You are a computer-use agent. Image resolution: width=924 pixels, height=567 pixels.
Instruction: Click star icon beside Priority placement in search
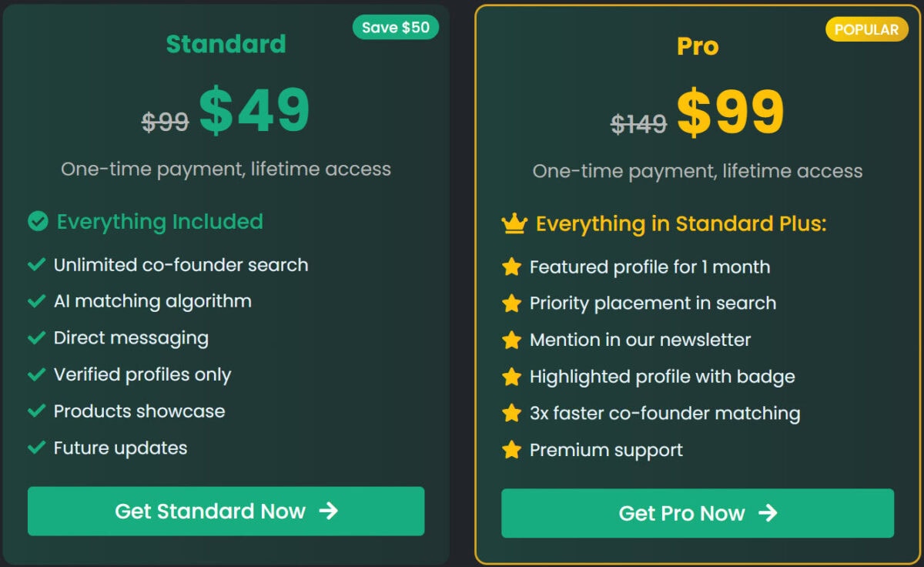pos(511,303)
